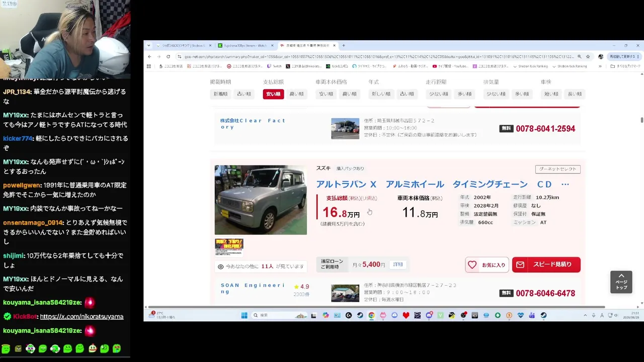Sort by 短い順 under 車検
The image size is (644, 362).
(x=551, y=94)
